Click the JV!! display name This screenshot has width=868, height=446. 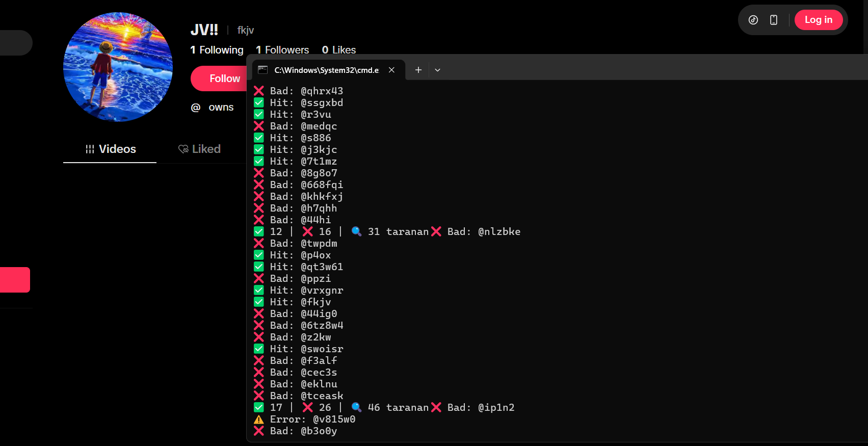click(x=204, y=30)
